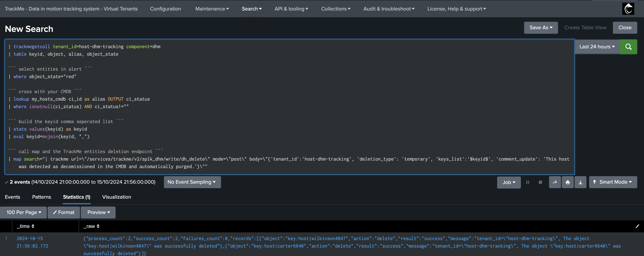Viewport: 644px width, 256px height.
Task: Switch to the Visualization tab
Action: [117, 197]
